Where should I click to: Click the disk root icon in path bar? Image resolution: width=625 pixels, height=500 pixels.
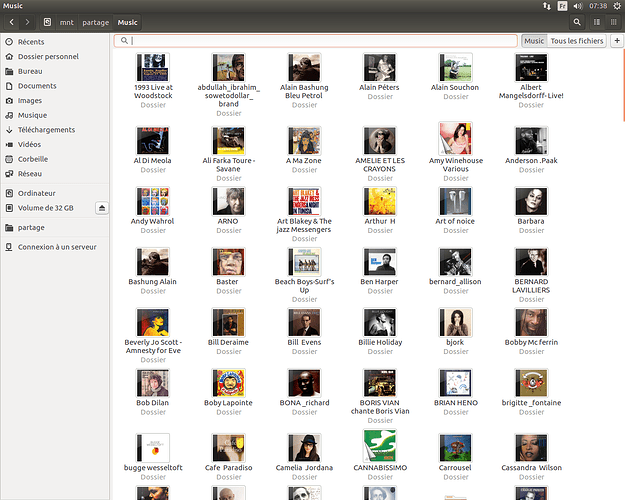pos(47,22)
